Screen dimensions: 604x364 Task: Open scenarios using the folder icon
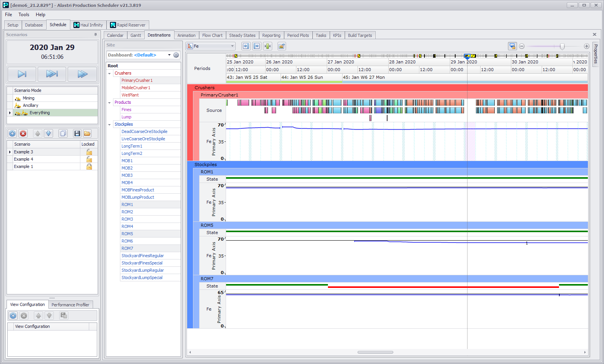coord(87,133)
